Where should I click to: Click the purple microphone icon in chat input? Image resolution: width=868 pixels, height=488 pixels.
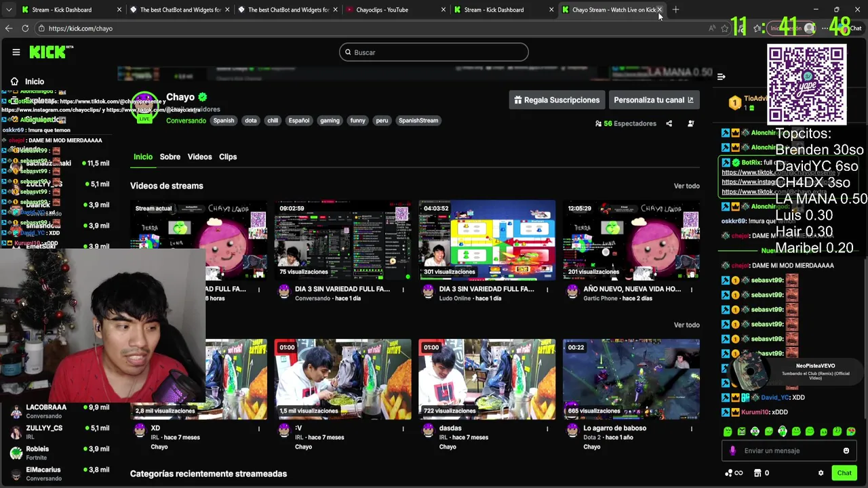pos(732,451)
